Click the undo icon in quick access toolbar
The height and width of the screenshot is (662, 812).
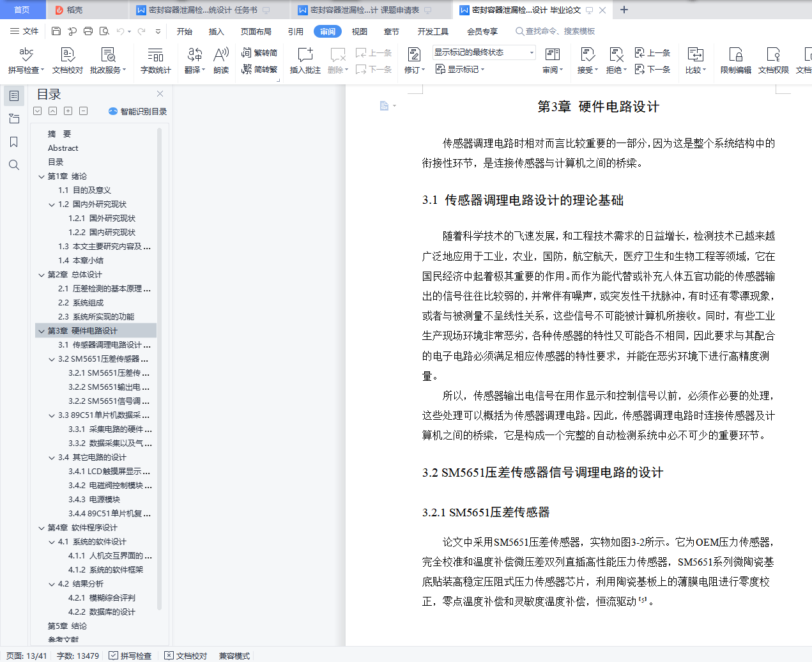coord(120,31)
